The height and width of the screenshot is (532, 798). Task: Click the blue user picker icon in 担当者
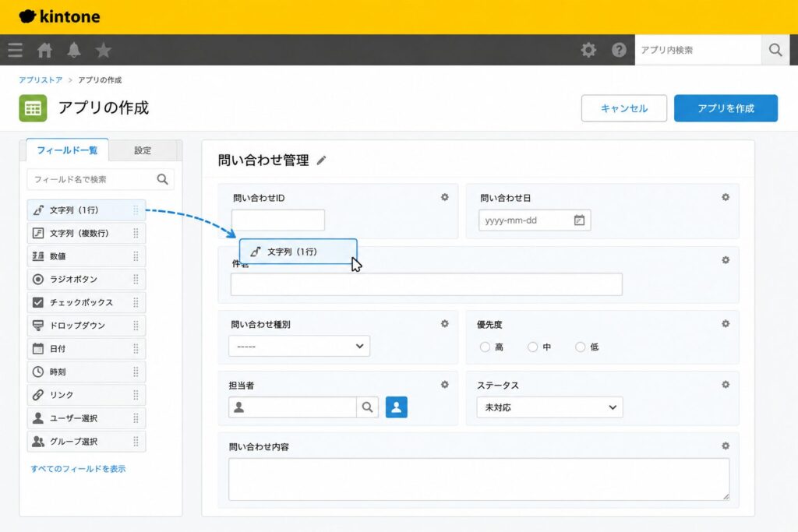[397, 407]
